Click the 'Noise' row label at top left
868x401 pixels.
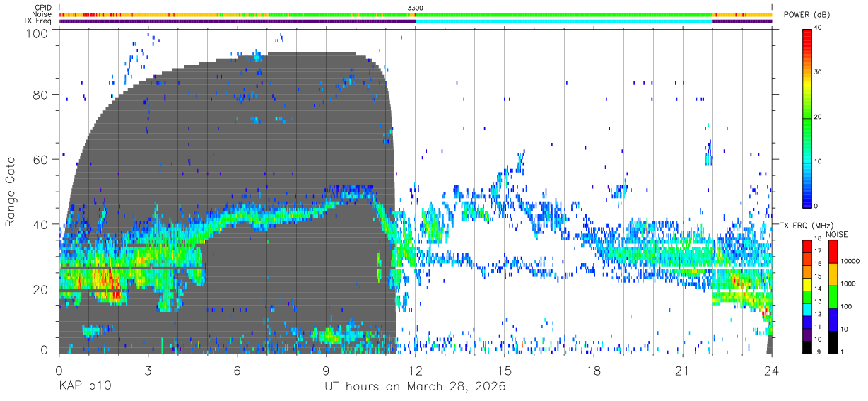42,14
